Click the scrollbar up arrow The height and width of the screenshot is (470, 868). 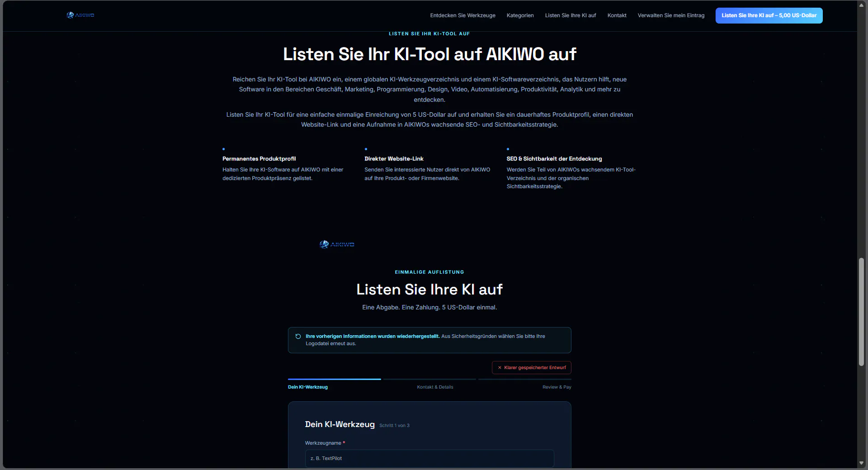(862, 5)
